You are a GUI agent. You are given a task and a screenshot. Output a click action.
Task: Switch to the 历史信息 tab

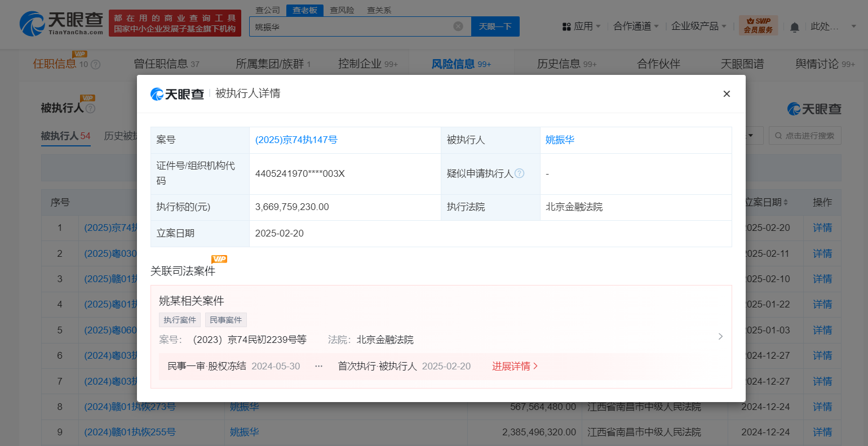(566, 64)
